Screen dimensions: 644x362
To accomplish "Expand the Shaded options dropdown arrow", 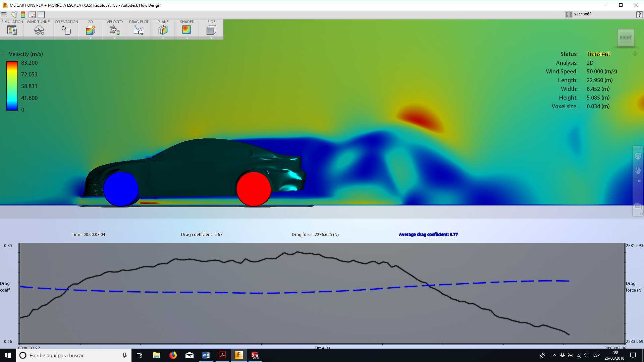I will click(x=187, y=38).
